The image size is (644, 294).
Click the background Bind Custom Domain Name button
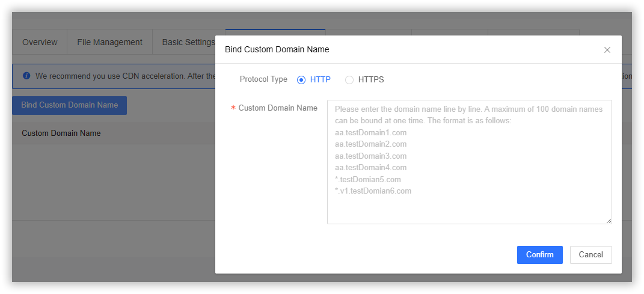click(69, 105)
